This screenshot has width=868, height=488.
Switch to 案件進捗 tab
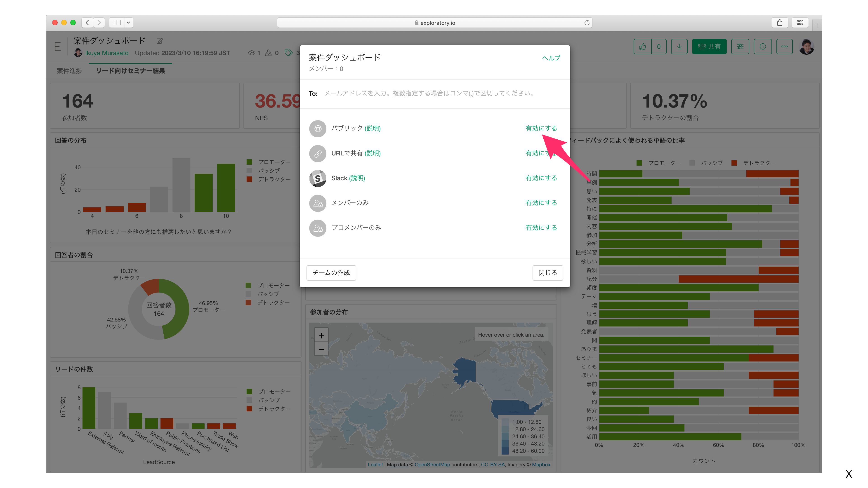click(x=69, y=71)
